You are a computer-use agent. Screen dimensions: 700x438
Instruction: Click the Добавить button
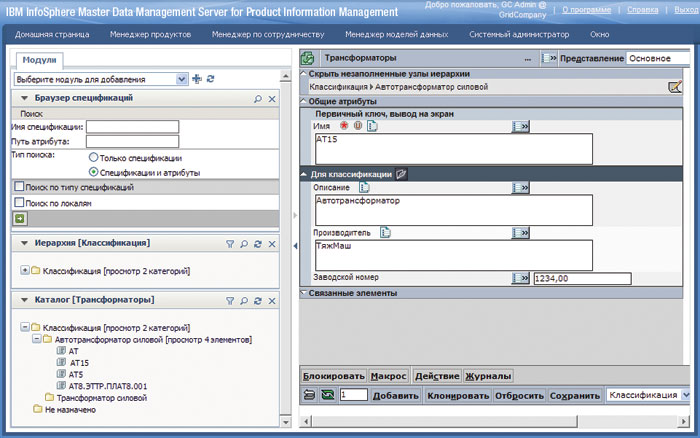(396, 396)
